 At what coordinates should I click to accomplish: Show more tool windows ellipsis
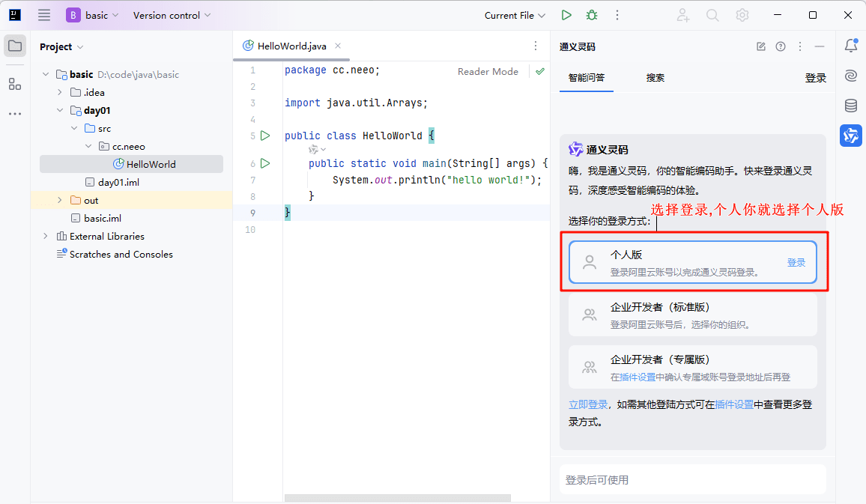(15, 114)
